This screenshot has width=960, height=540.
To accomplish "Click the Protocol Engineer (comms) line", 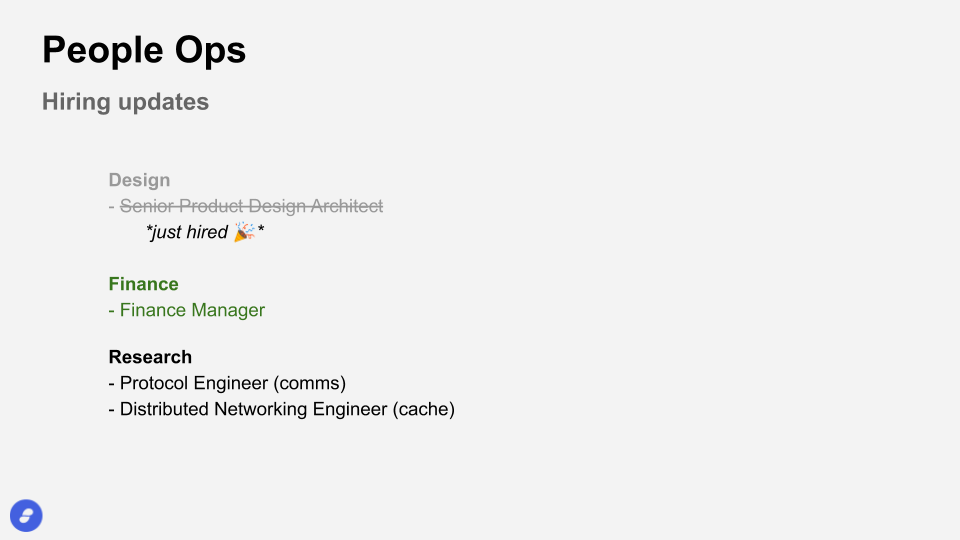I will 227,383.
